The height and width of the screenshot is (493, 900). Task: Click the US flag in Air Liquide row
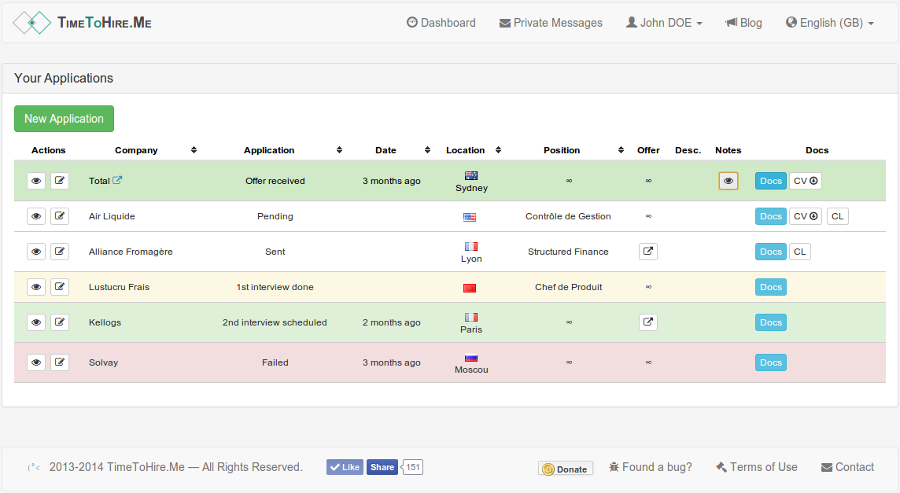point(470,217)
